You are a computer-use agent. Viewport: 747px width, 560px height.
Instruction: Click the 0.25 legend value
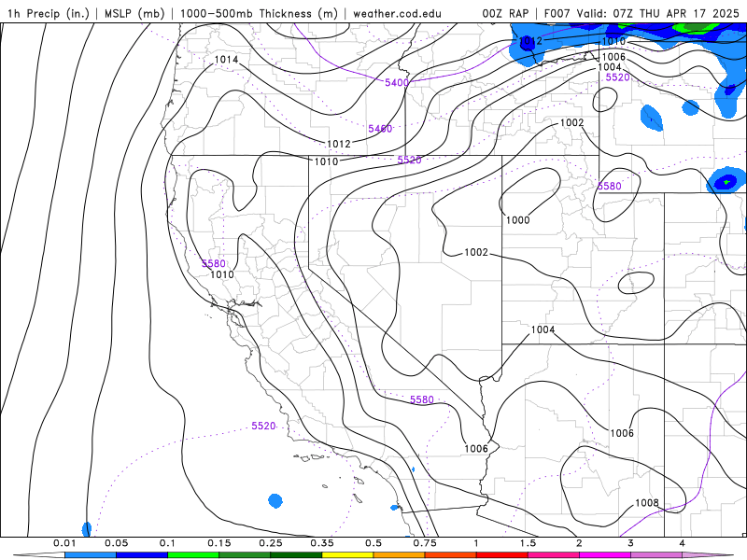click(x=271, y=543)
